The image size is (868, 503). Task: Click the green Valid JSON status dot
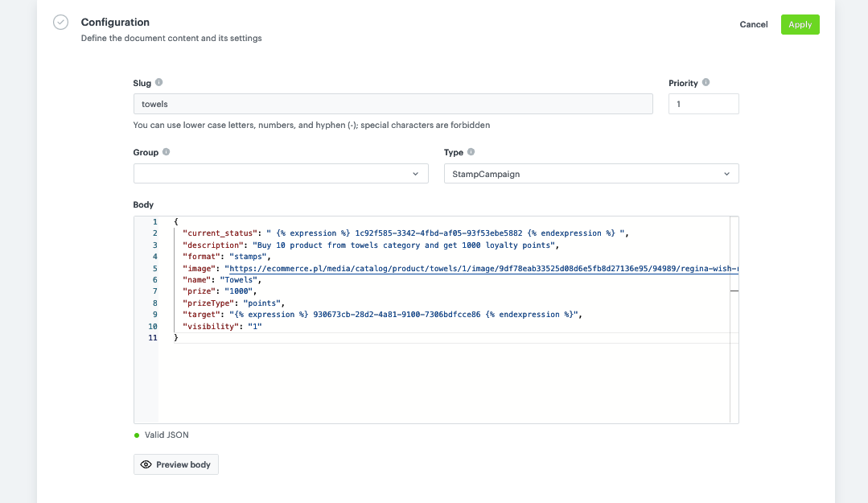(x=136, y=435)
